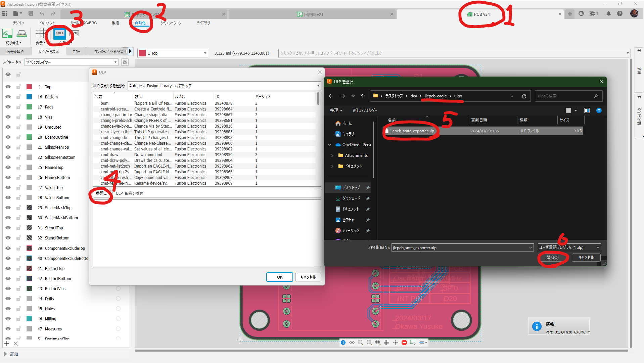Switch to the 自動化 ribbon tab
644x363 pixels.
click(x=140, y=23)
